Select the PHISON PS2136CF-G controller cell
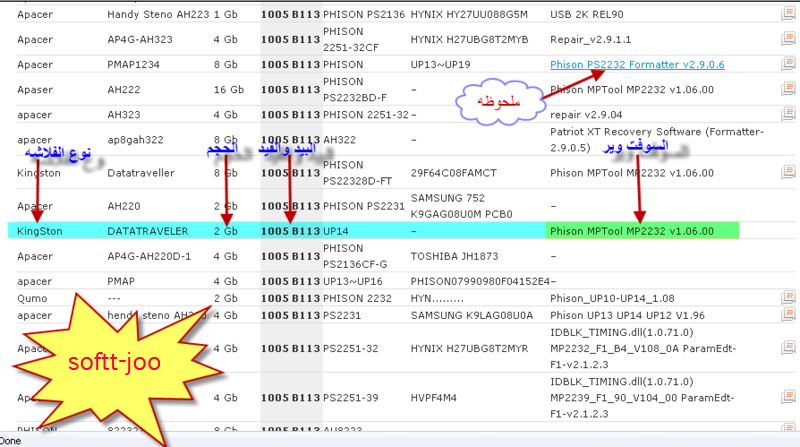Image resolution: width=800 pixels, height=447 pixels. point(355,256)
